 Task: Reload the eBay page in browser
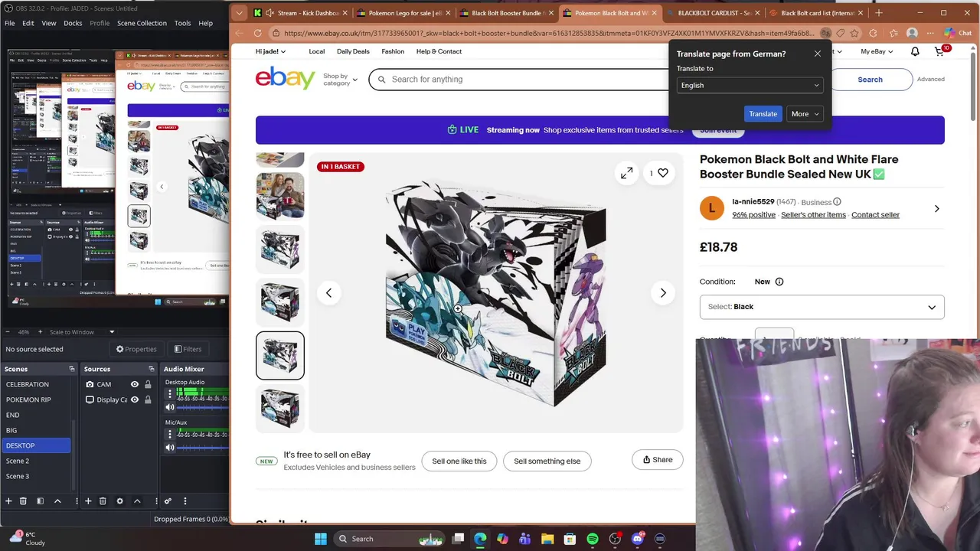click(x=258, y=33)
